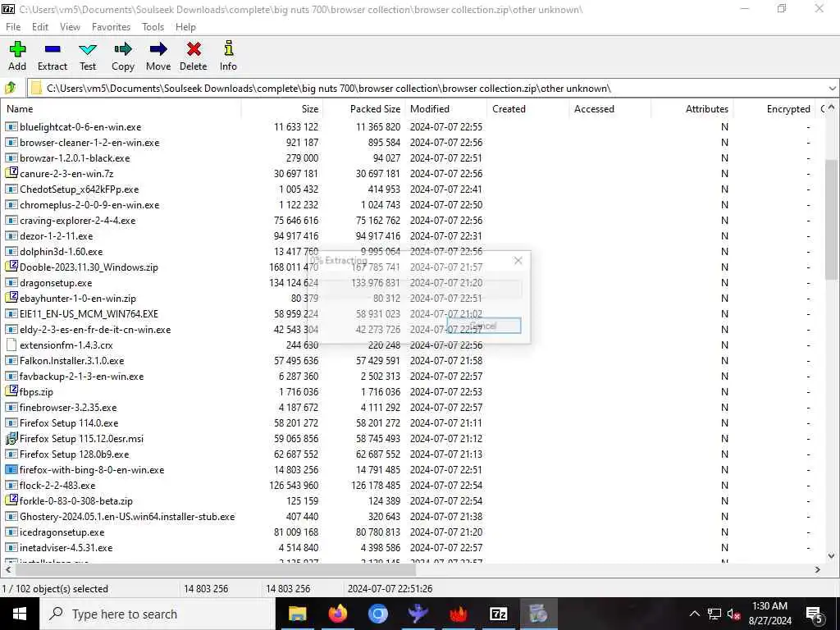Click the vertical scrollbar of the file list
Viewport: 840px width, 630px height.
tap(832, 220)
